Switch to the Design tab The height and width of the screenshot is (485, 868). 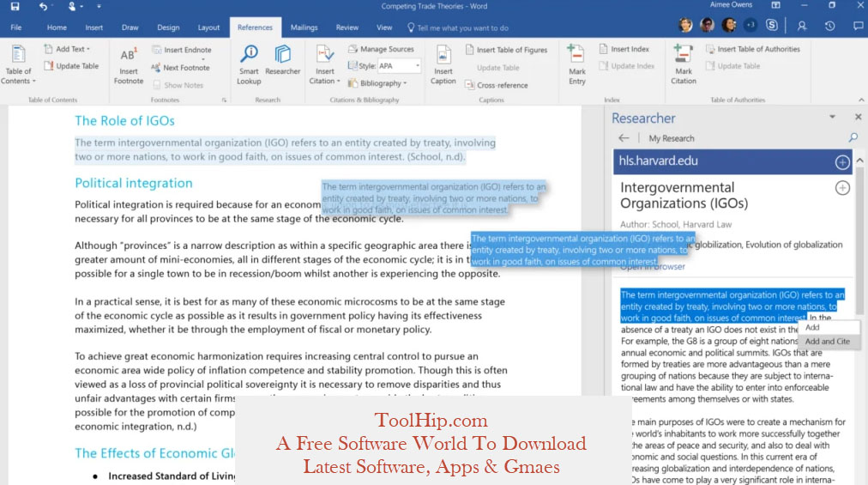168,27
